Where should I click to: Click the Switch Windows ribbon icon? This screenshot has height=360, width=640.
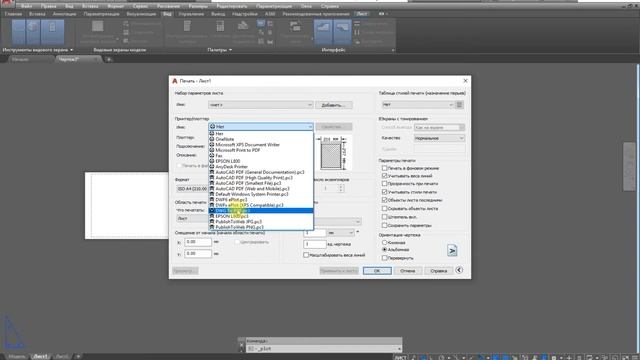pyautogui.click(x=295, y=27)
